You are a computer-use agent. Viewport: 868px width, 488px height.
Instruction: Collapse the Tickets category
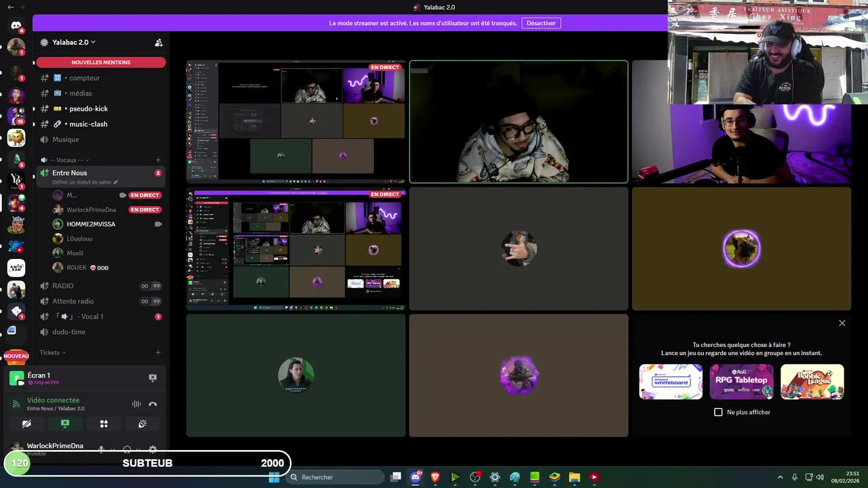(x=53, y=352)
